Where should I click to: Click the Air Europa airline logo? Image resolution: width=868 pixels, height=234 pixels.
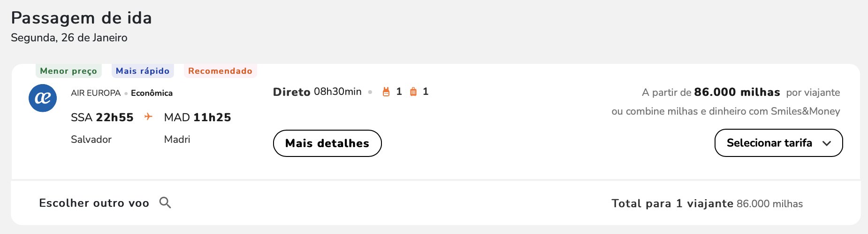[x=43, y=98]
